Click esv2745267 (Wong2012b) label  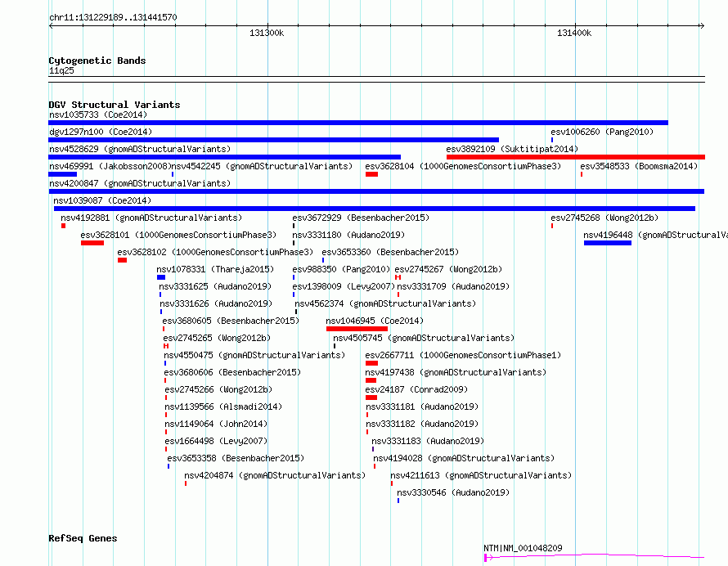pyautogui.click(x=448, y=269)
